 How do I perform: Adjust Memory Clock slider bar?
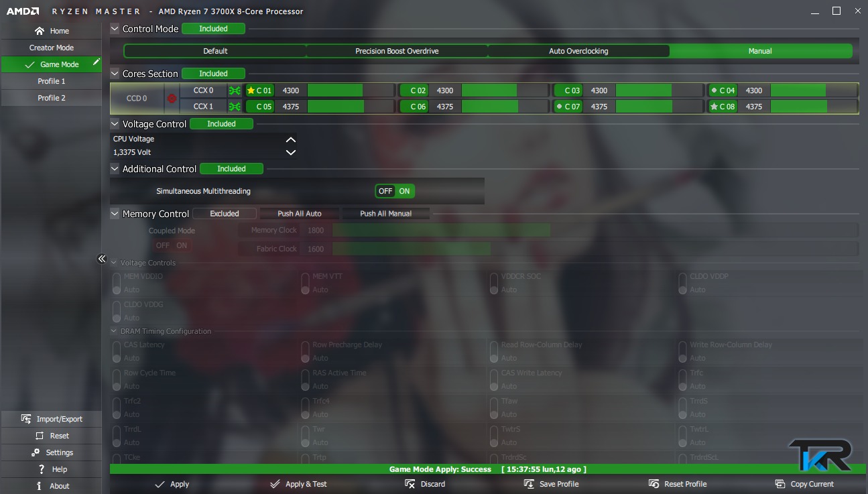pos(595,230)
